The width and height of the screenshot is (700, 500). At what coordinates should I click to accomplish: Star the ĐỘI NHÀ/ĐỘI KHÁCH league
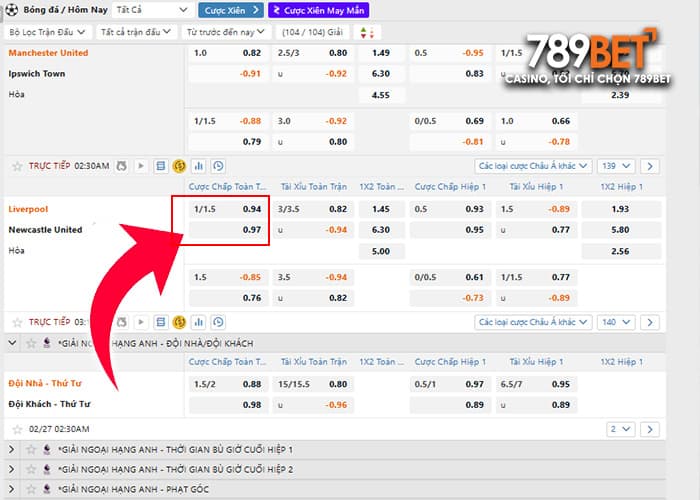31,343
